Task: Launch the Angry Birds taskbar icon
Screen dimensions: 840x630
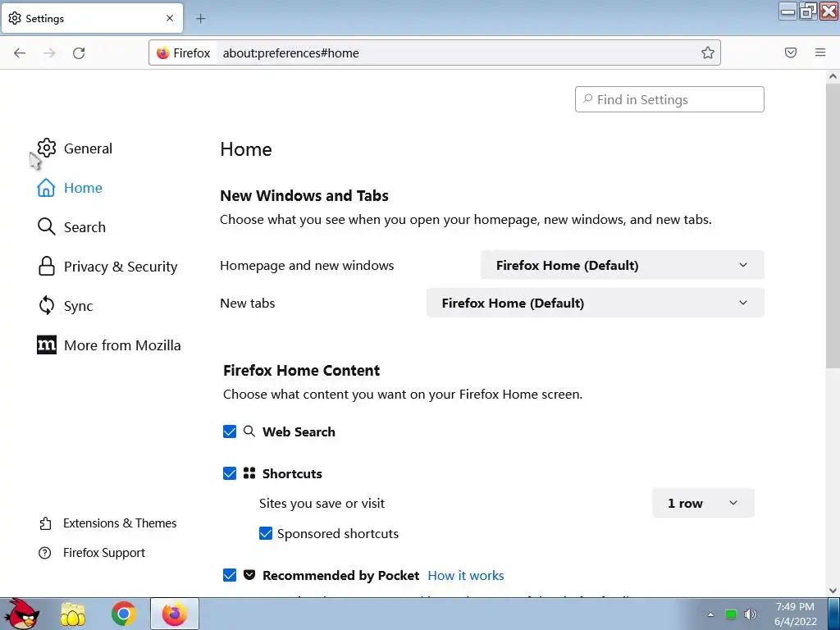Action: click(22, 614)
